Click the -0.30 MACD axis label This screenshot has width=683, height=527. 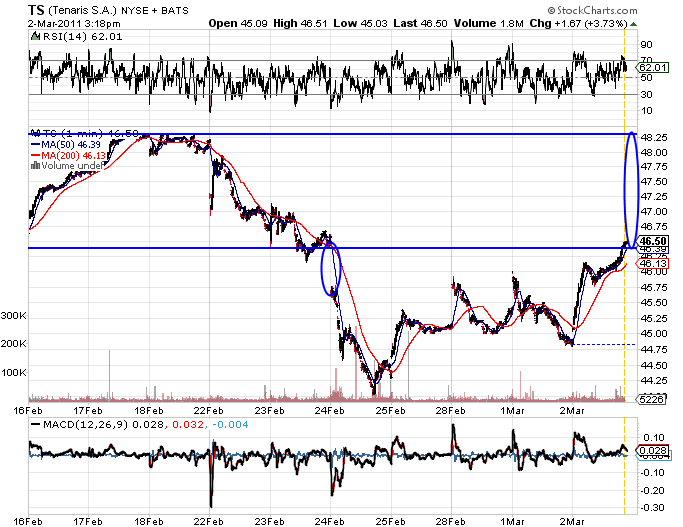[653, 508]
